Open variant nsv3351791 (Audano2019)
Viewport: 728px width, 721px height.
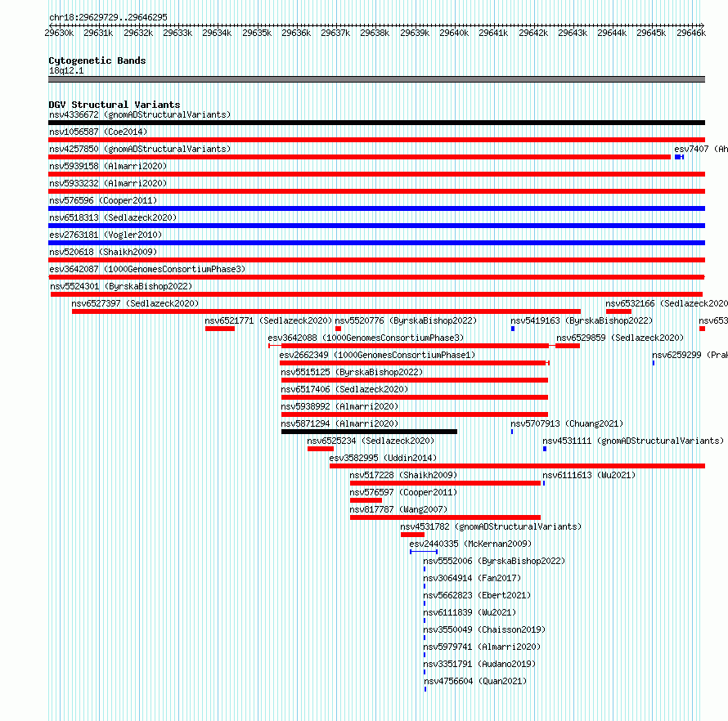pos(479,664)
